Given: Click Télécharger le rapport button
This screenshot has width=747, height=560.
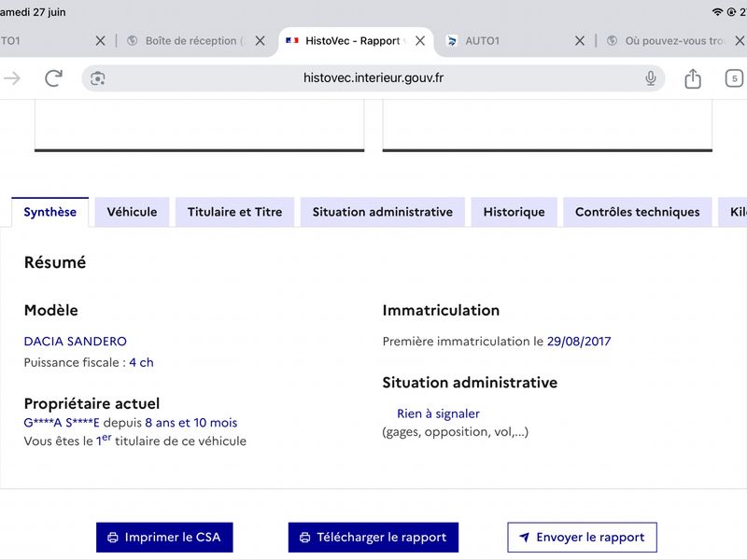Looking at the screenshot, I should (373, 538).
